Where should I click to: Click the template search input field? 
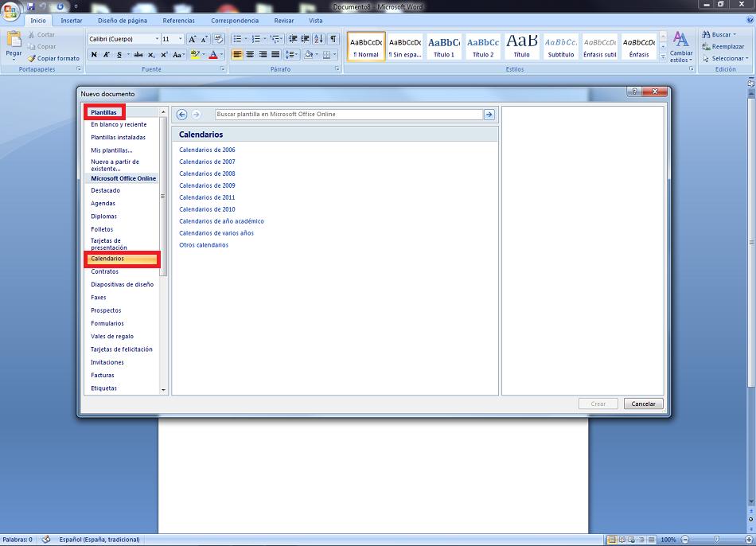point(349,115)
